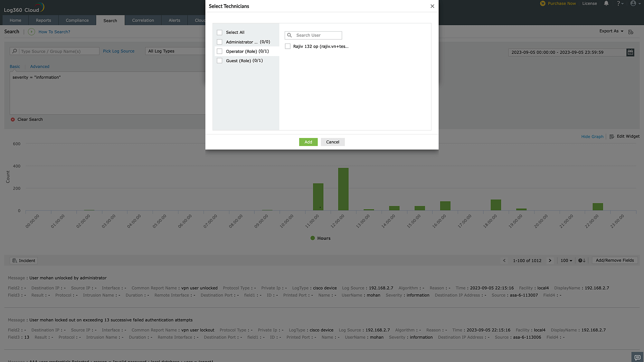
Task: Click the Edit Widget icon
Action: 612,137
